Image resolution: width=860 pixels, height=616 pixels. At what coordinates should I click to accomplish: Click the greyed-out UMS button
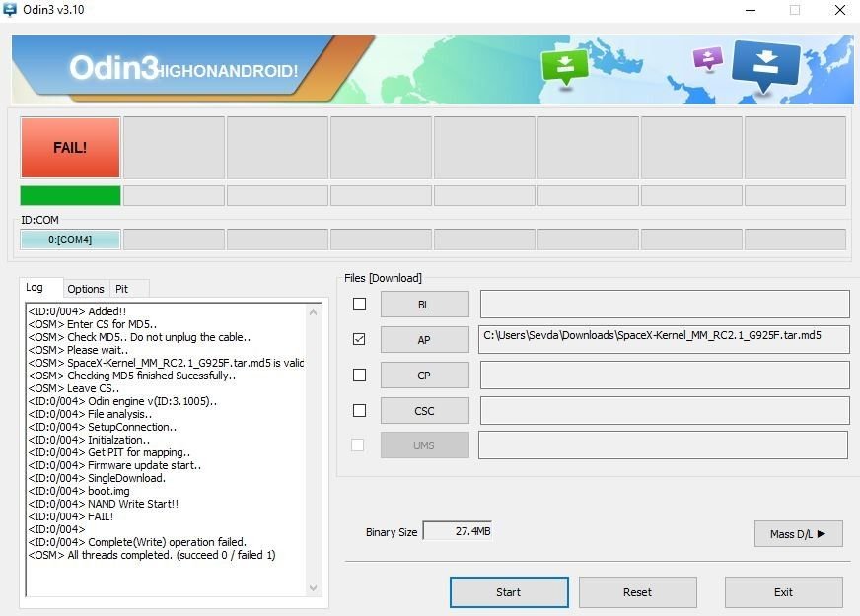(x=424, y=445)
